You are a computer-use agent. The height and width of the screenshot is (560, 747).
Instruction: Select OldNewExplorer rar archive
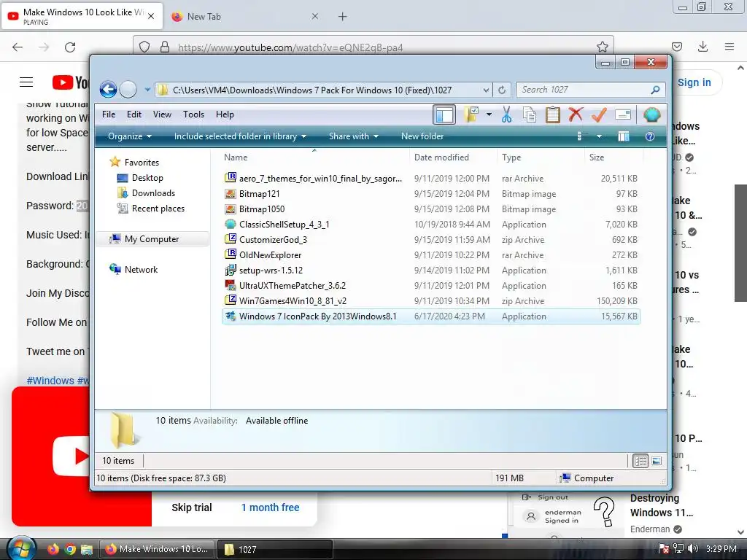click(430, 254)
